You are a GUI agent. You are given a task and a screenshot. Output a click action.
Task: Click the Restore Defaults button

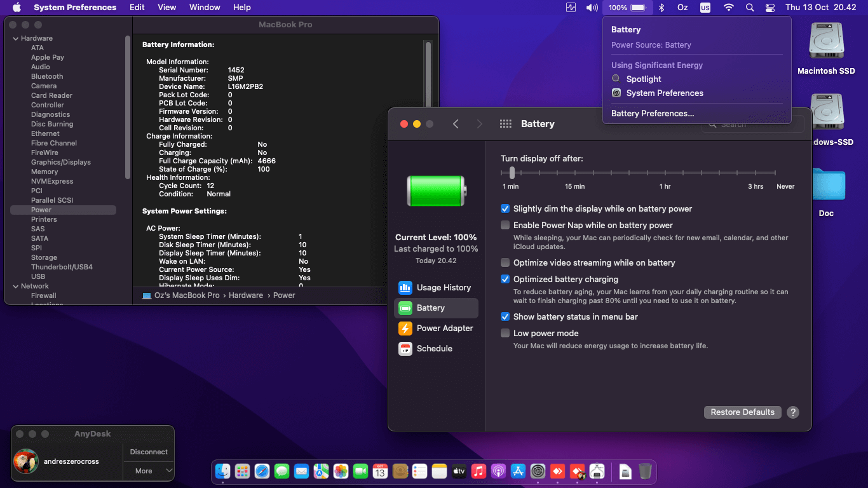[742, 412]
